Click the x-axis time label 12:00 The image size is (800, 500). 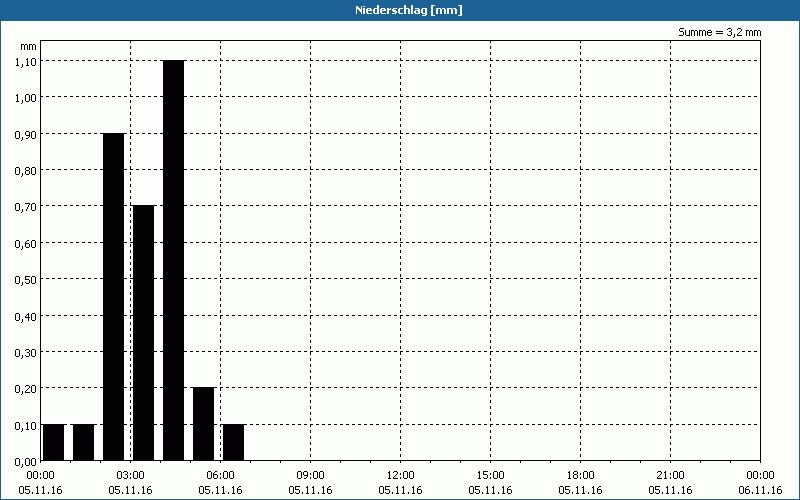point(401,476)
